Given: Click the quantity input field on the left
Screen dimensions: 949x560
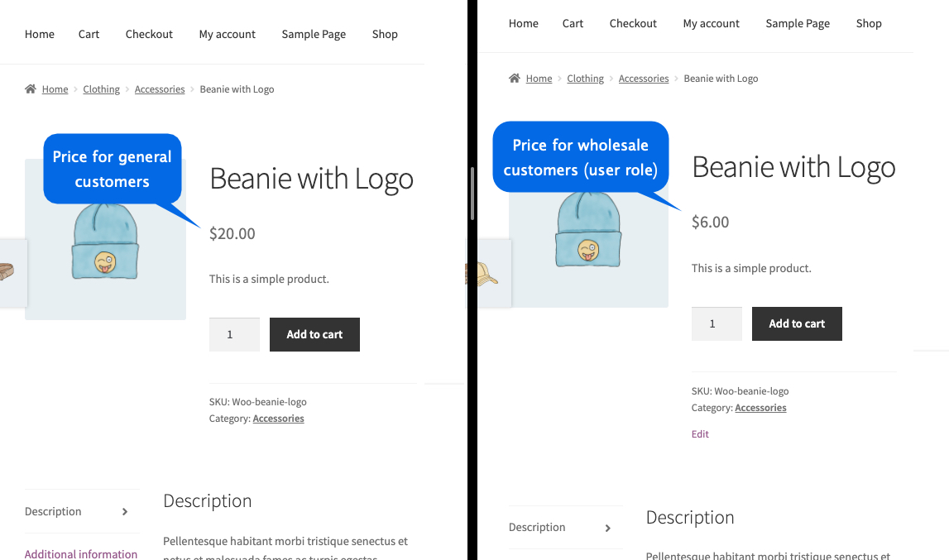Looking at the screenshot, I should coord(234,334).
